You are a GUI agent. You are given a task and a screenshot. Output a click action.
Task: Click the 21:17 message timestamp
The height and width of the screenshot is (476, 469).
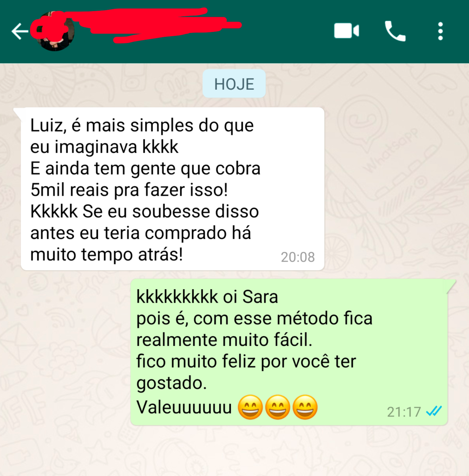tap(404, 412)
